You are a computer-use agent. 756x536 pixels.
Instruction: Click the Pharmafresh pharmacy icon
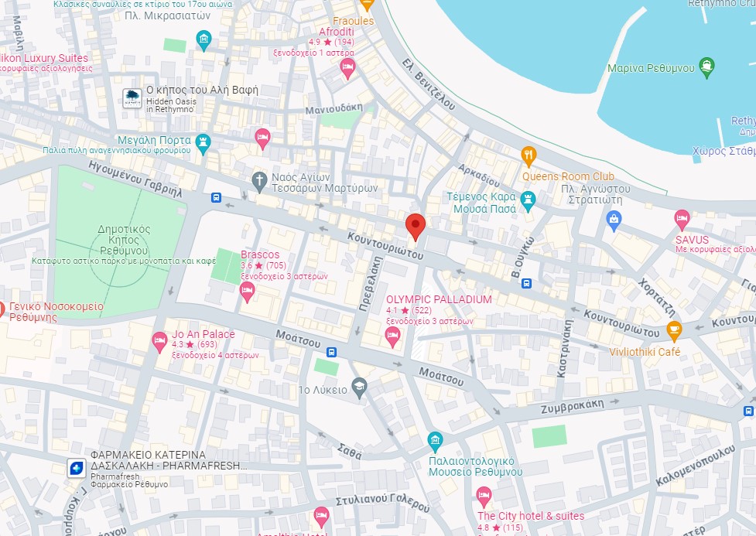[76, 468]
